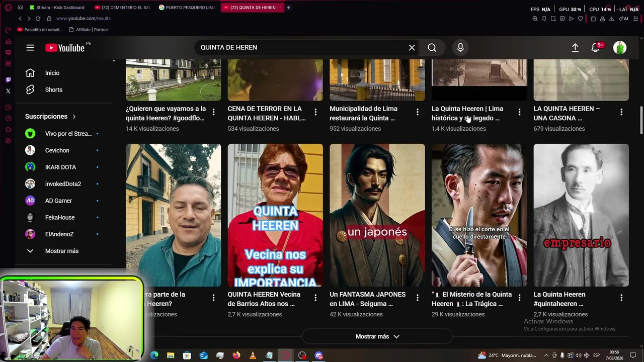Play the 'QUINTA HEEREN Vecina nos explica' short thumbnail
The height and width of the screenshot is (362, 644).
275,215
